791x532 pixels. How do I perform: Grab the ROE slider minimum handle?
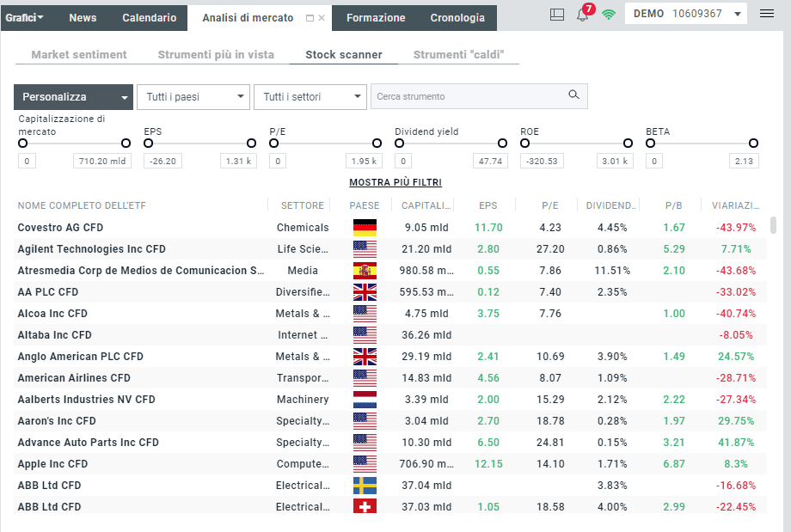tap(525, 144)
